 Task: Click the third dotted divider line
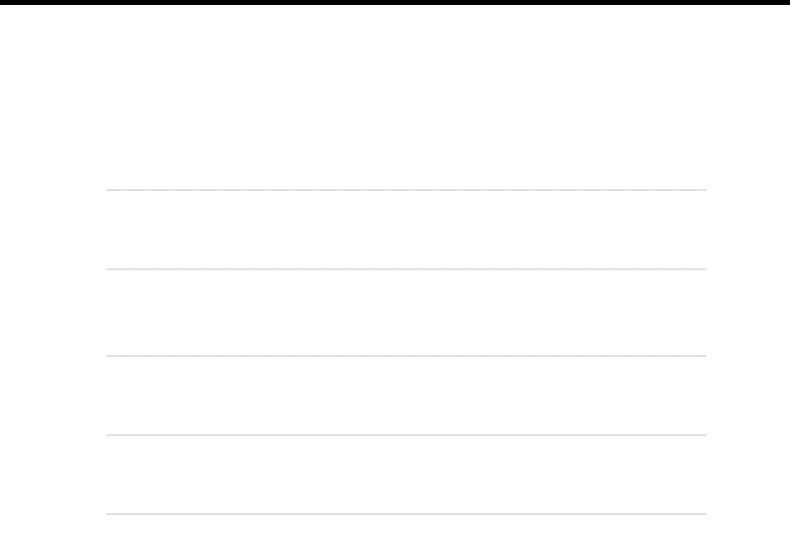click(x=406, y=356)
